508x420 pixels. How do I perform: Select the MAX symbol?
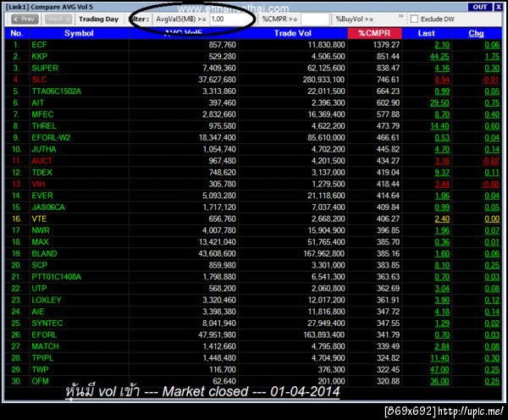coord(40,242)
